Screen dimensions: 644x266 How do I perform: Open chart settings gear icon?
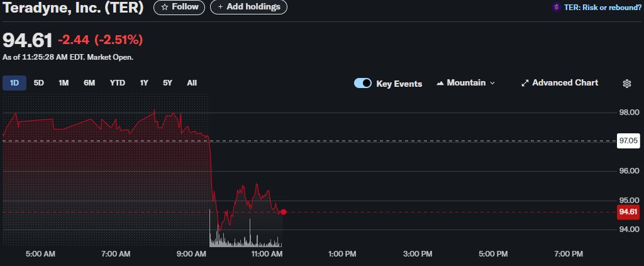coord(627,84)
